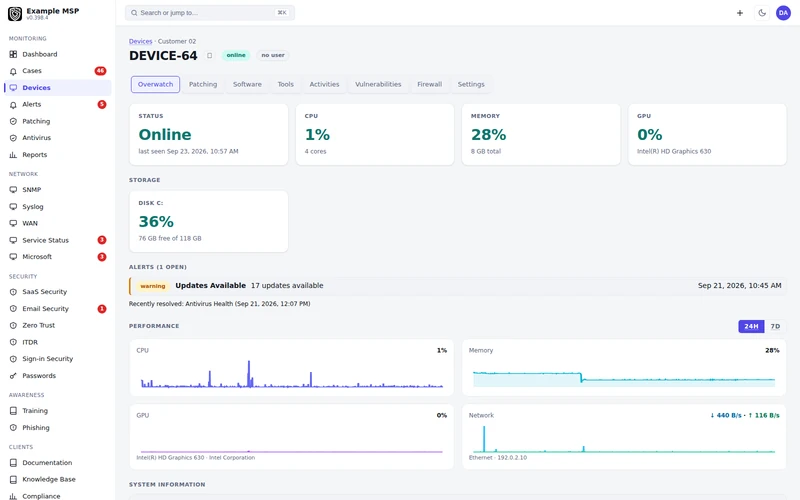Click the Zero Trust icon
800x500 pixels.
(x=13, y=326)
